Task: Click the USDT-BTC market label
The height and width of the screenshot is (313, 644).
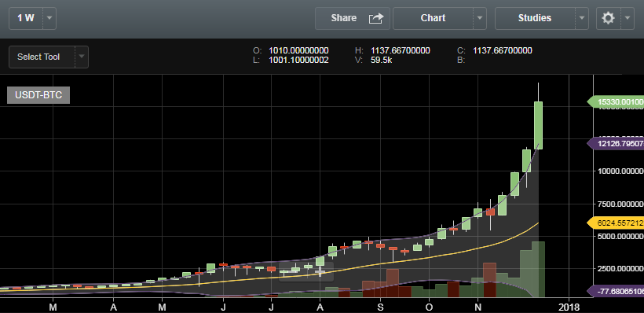Action: 38,95
